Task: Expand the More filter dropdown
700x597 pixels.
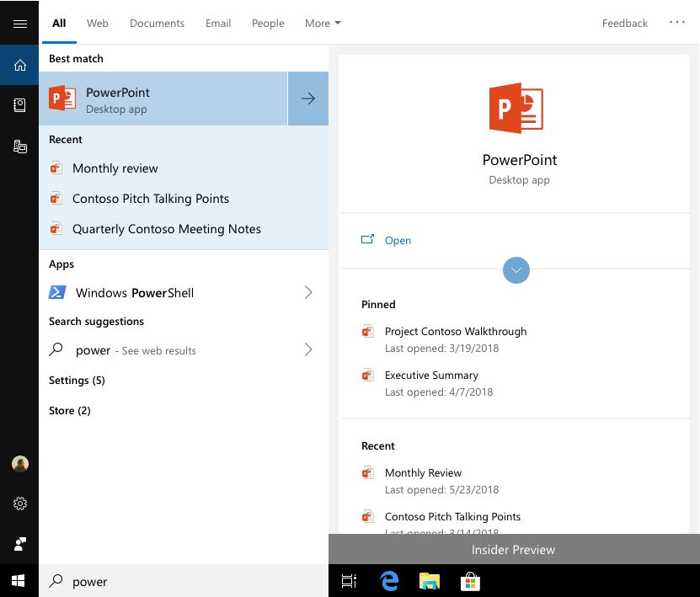Action: pos(323,24)
